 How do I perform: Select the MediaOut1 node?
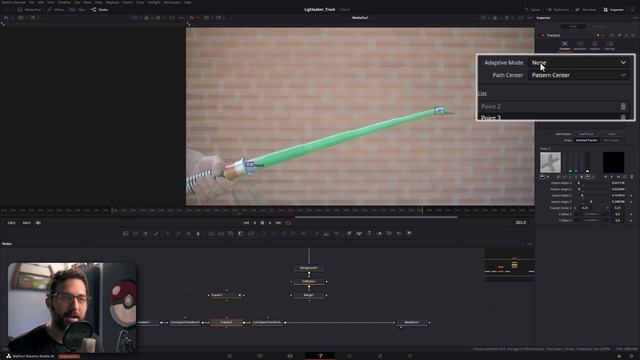(411, 322)
